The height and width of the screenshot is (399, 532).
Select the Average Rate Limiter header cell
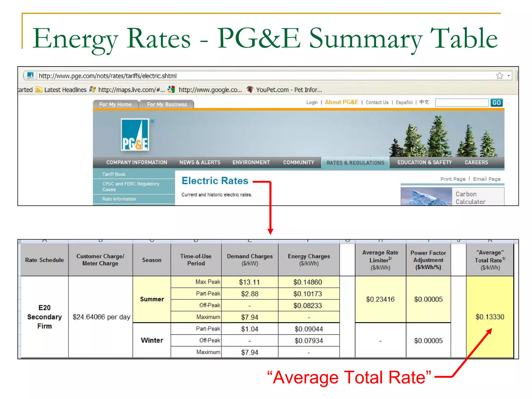380,260
